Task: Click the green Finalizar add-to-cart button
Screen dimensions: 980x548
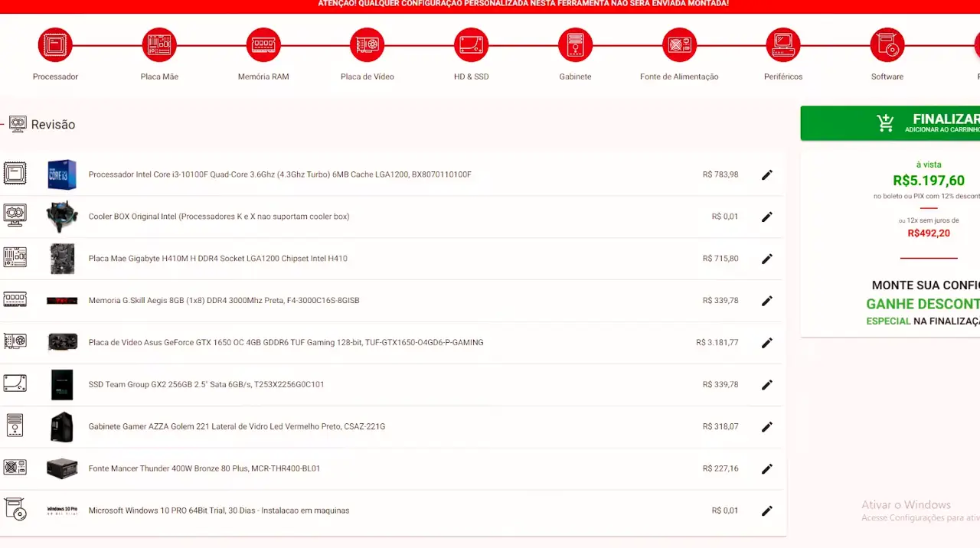Action: [x=890, y=123]
